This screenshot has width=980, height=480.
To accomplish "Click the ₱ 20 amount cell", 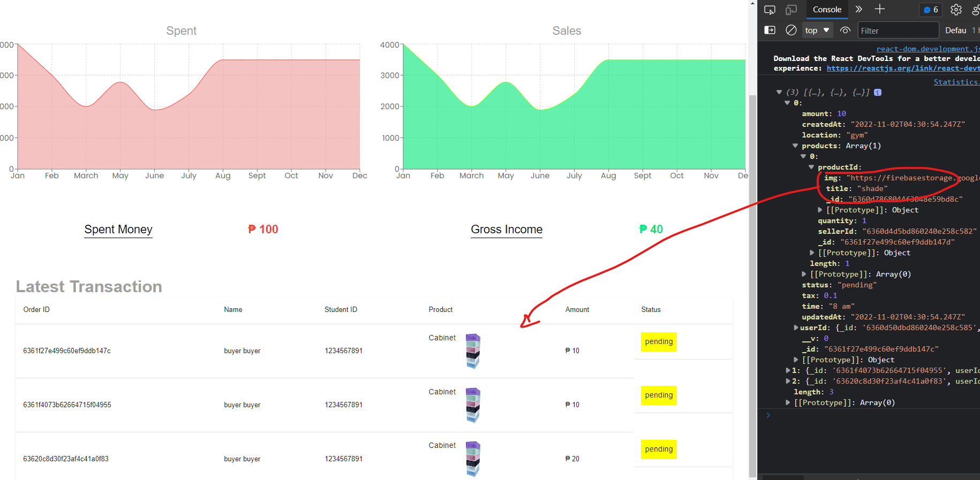I will [x=572, y=459].
